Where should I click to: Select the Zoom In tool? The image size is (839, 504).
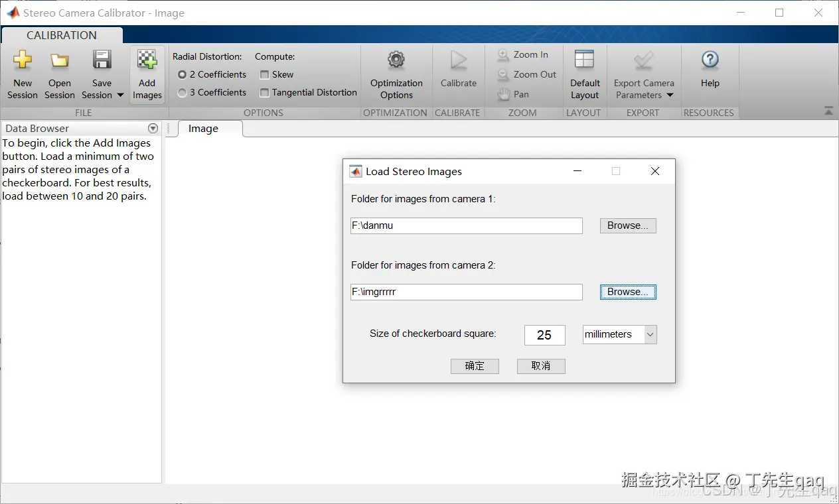522,55
